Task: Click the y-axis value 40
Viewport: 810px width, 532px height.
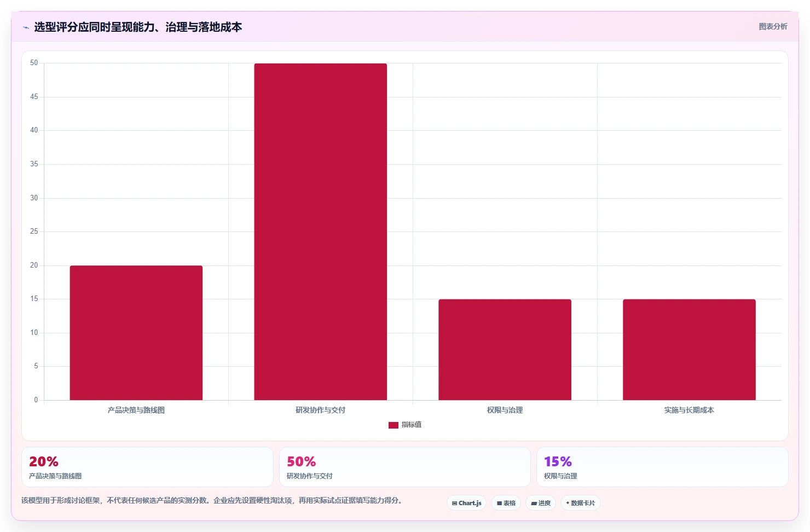Action: [x=34, y=130]
